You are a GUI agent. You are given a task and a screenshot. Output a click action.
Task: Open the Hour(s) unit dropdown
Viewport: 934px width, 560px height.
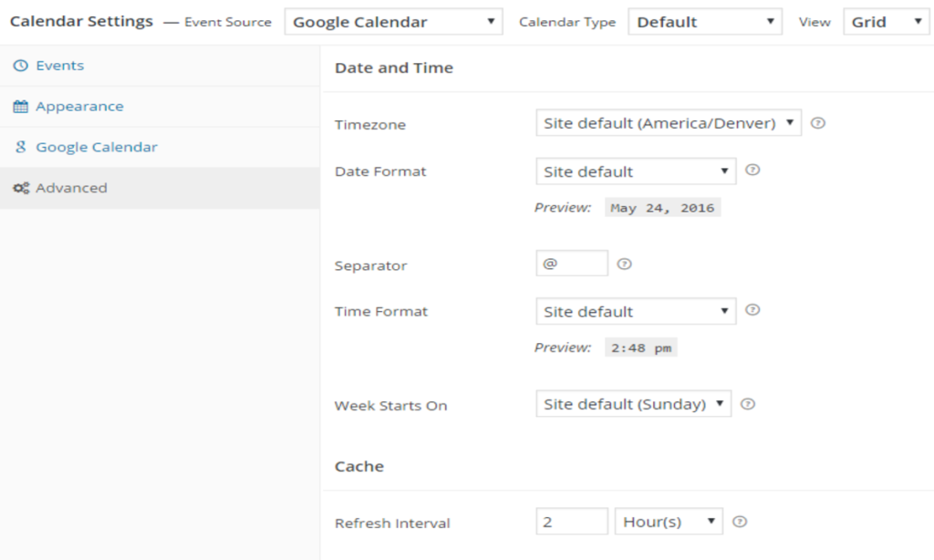[669, 520]
